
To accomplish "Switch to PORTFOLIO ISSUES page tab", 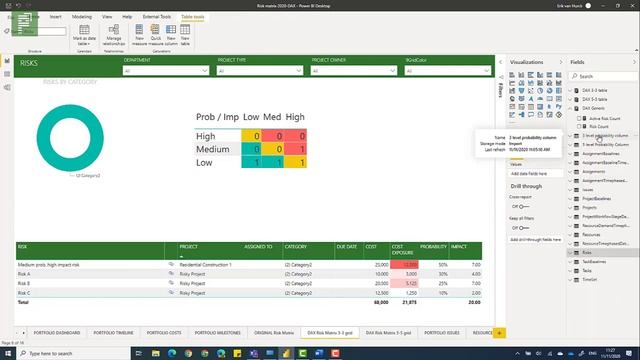I will (x=442, y=333).
